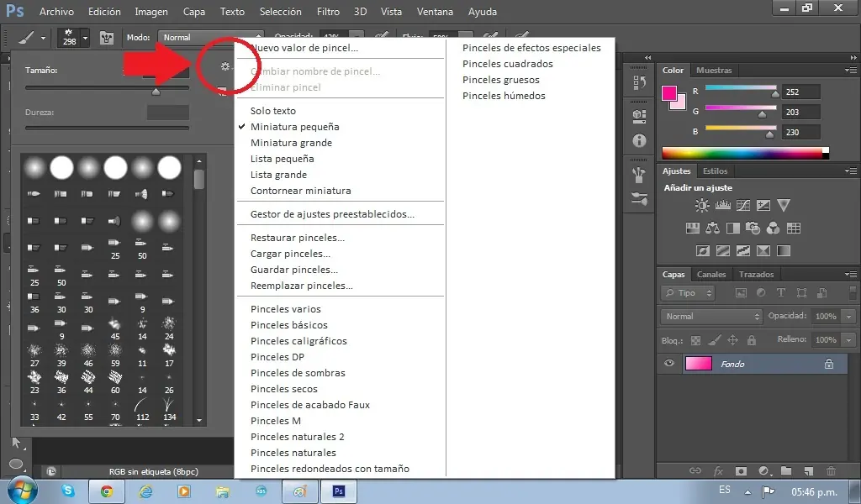Viewport: 861px width, 504px height.
Task: Click the layer mask button in Capas panel
Action: 741,470
